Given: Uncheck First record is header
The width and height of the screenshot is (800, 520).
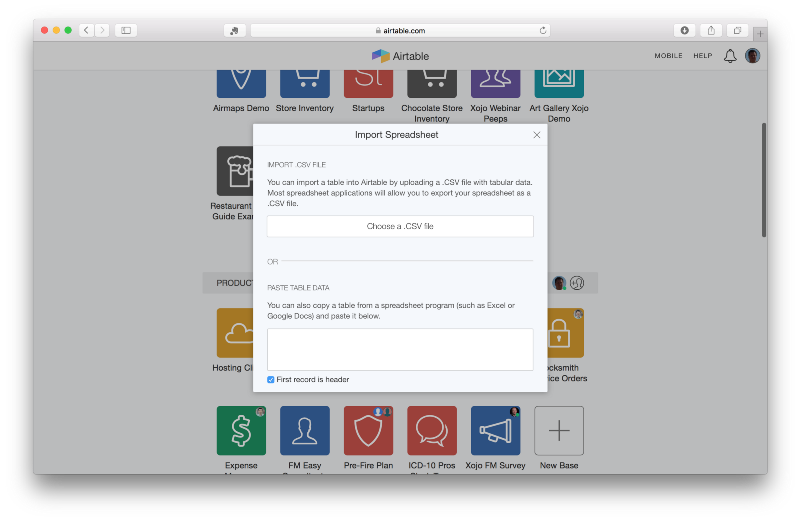Looking at the screenshot, I should click(x=270, y=380).
